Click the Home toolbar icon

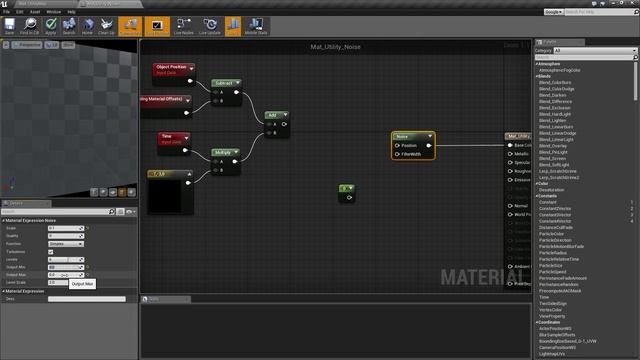(87, 26)
